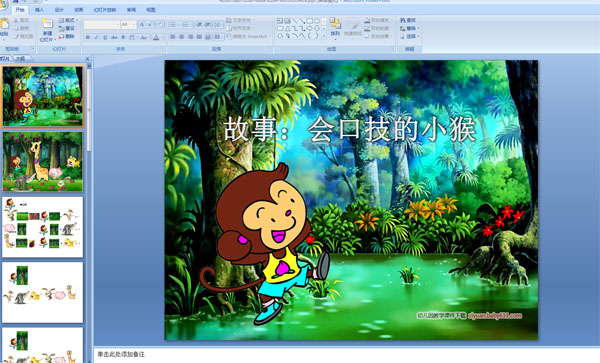
Task: Open the Layout (版式) dropdown
Action: 68,20
